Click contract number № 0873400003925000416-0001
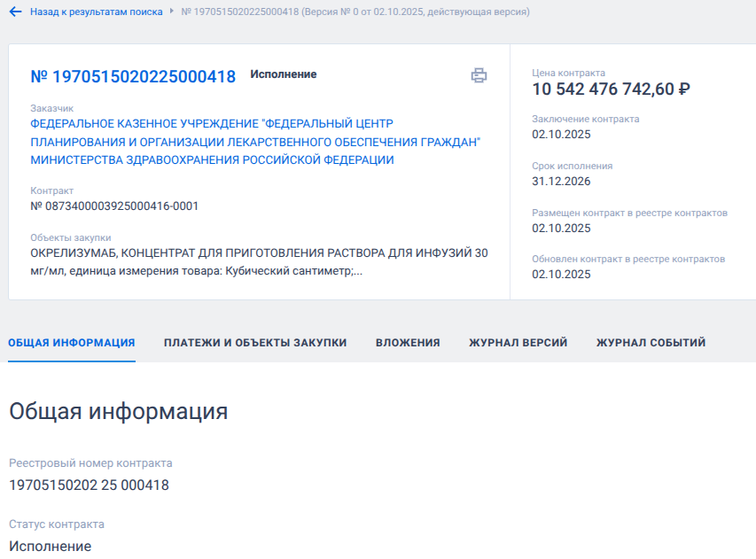Image resolution: width=756 pixels, height=559 pixels. [114, 206]
